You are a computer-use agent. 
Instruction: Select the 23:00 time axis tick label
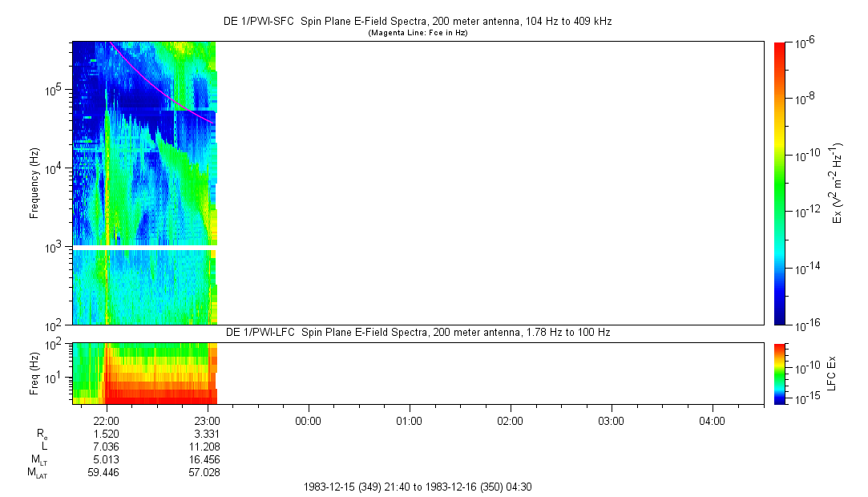click(208, 421)
